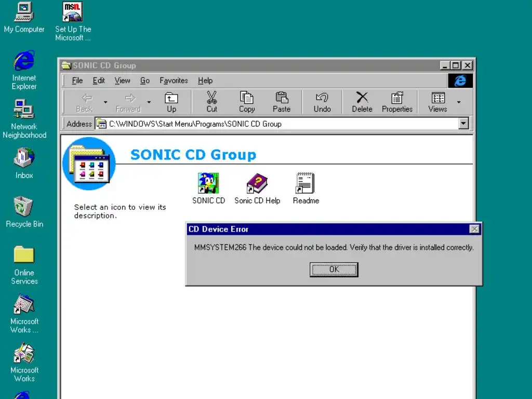532x399 pixels.
Task: Open the Edit menu
Action: click(x=99, y=81)
